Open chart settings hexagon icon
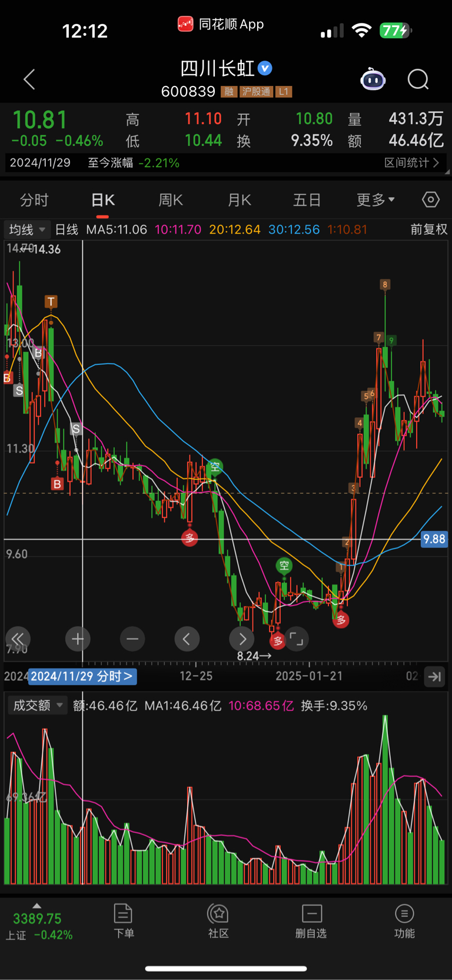The image size is (452, 980). click(431, 200)
